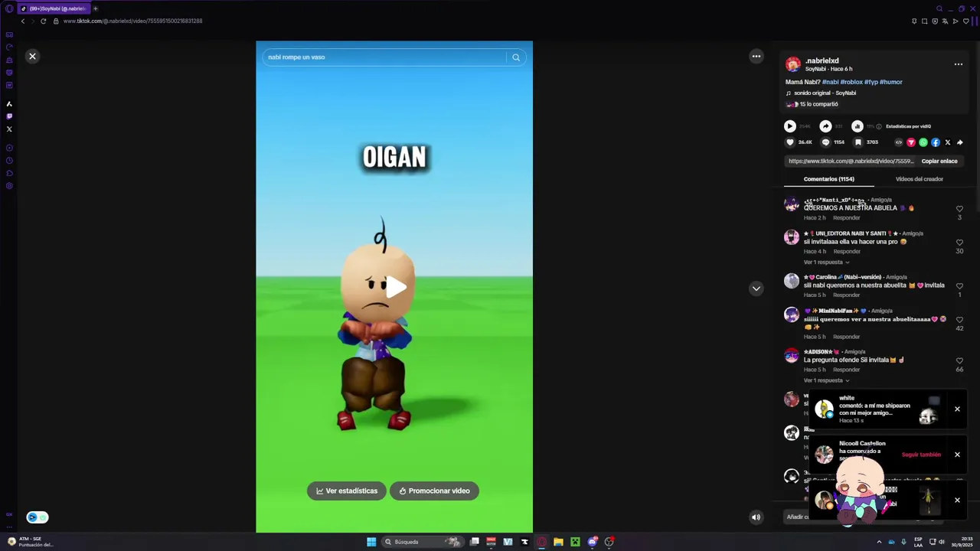Toggle the blue switch at lower-left sidebar
Viewport: 980px width, 551px height.
coord(37,517)
